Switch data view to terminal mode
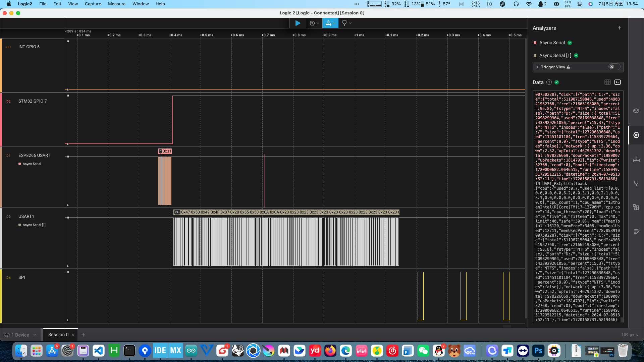The image size is (644, 362). [618, 82]
